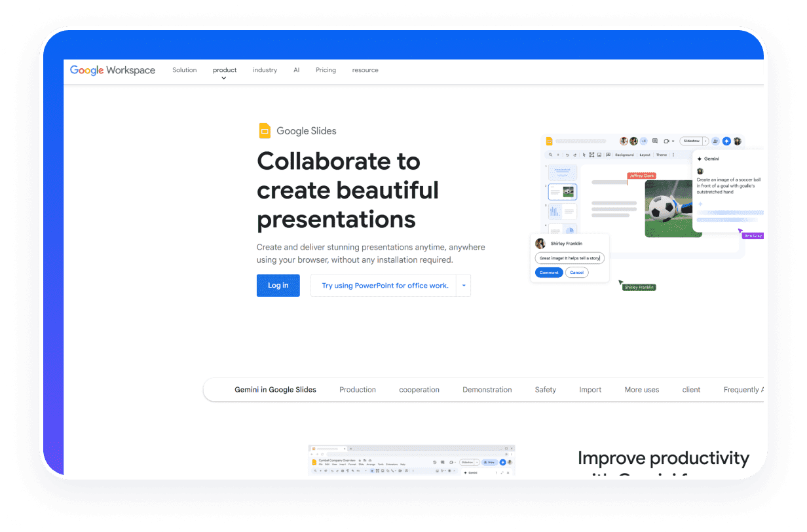This screenshot has height=532, width=807.
Task: Switch to the Demonstration tab
Action: click(x=487, y=389)
